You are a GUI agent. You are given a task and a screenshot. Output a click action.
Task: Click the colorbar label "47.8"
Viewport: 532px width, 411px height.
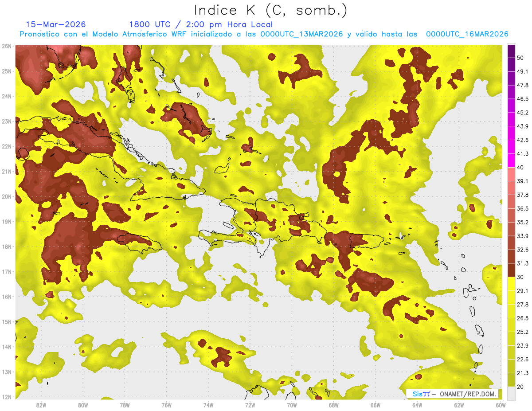(x=523, y=85)
